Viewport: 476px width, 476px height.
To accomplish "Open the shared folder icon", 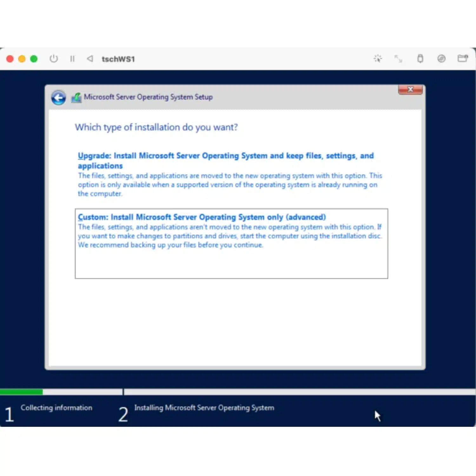I will click(x=463, y=58).
